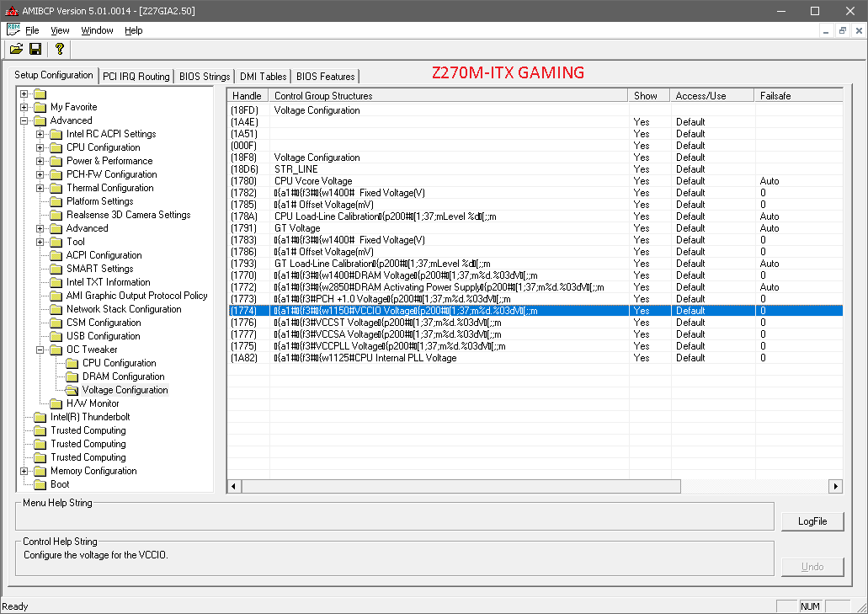Select the PCH +1.0 Voltage row
Image resolution: width=868 pixels, height=614 pixels.
tap(535, 299)
